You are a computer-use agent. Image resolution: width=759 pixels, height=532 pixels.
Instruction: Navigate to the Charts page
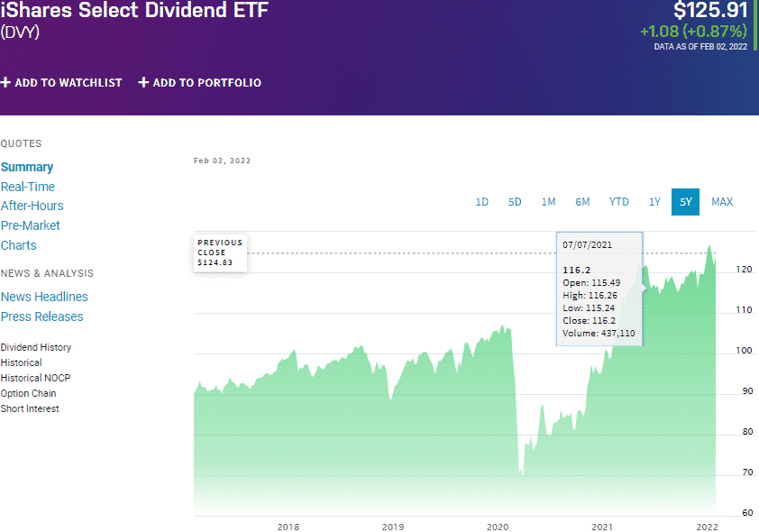click(18, 245)
